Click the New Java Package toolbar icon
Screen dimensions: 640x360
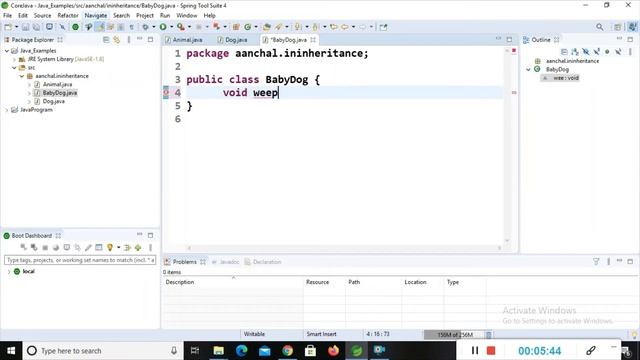(236, 27)
